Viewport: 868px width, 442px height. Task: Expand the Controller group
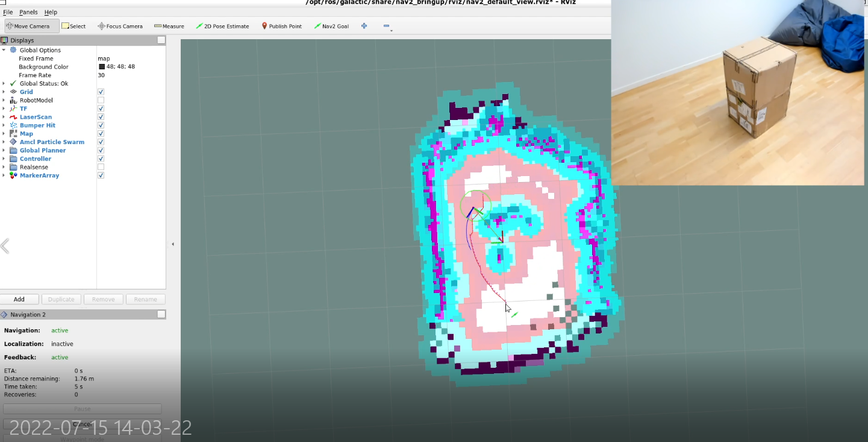click(x=4, y=159)
